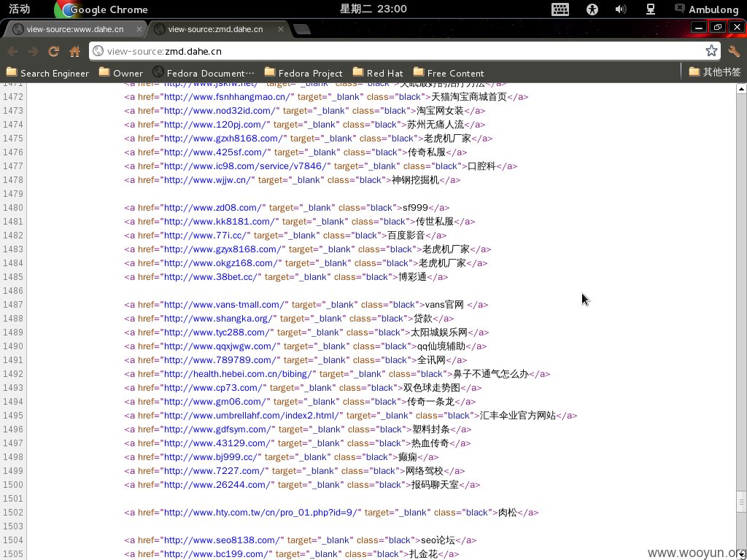Open the health.hebei.com.cn/bibing link
The height and width of the screenshot is (560, 747).
point(239,374)
